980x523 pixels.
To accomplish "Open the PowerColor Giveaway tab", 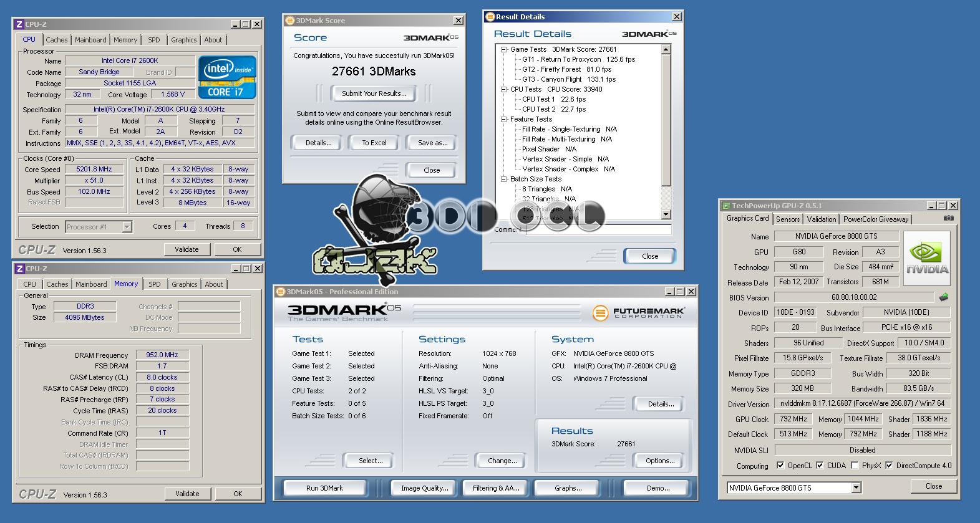I will pos(876,219).
